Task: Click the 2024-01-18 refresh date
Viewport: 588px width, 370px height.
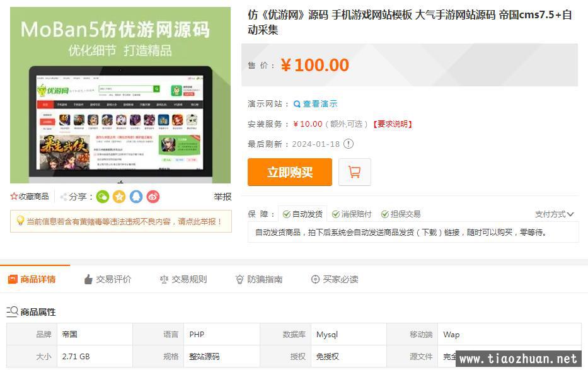Action: [x=316, y=144]
